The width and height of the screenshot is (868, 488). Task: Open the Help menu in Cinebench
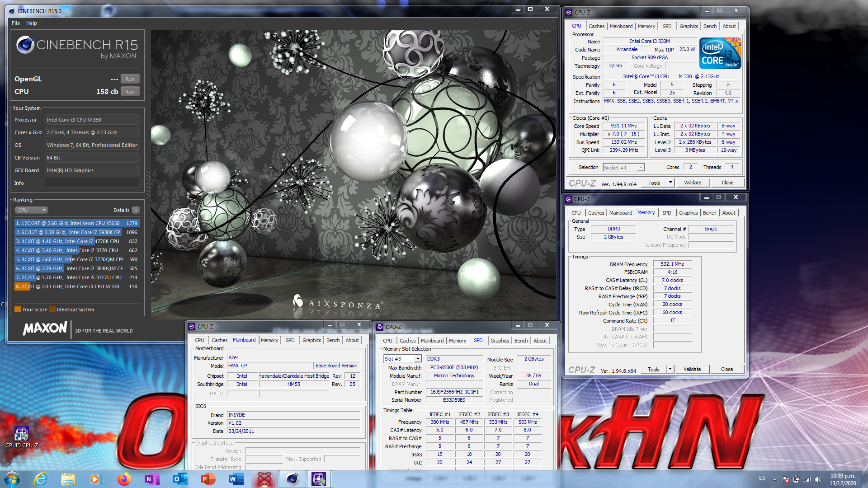[x=32, y=23]
